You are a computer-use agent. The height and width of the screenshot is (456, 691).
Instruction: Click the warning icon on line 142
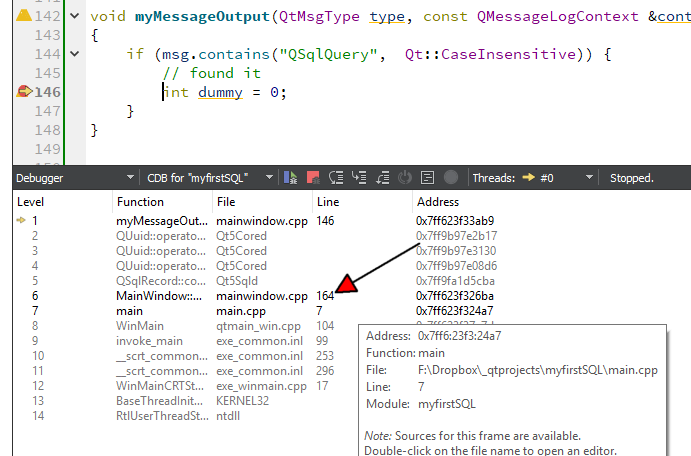pyautogui.click(x=24, y=16)
